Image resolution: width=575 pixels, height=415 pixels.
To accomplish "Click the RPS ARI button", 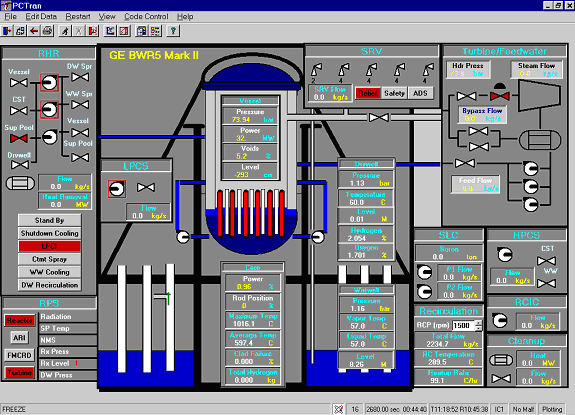I will click(19, 338).
